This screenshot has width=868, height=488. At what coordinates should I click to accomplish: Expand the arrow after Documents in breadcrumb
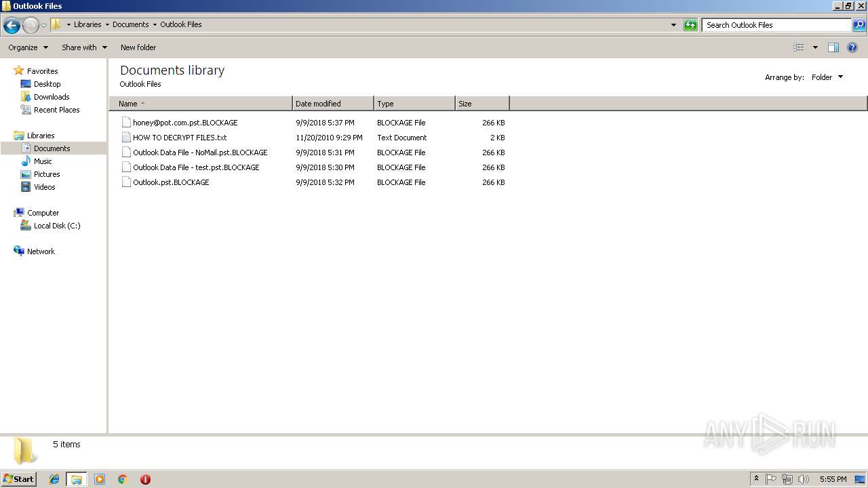pyautogui.click(x=155, y=24)
